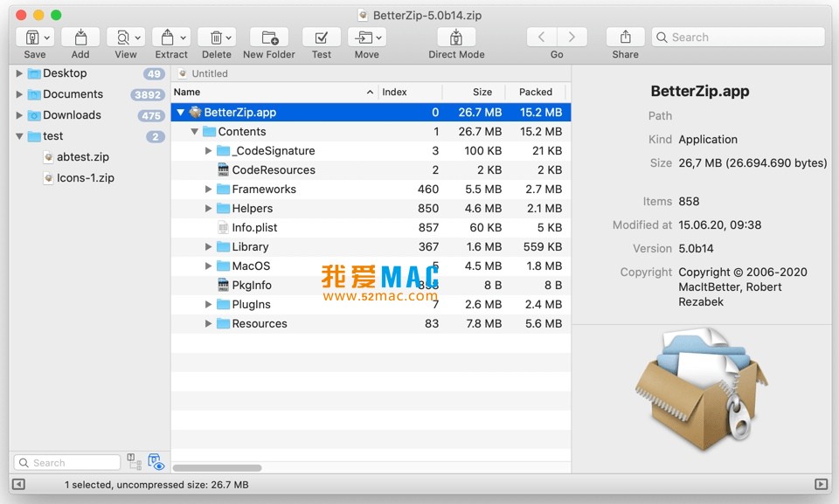Collapse the test folder in sidebar
The image size is (839, 504).
19,136
